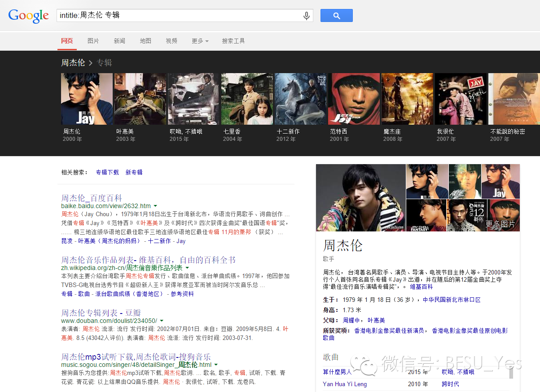Screen dimensions: 540x392
Task: Click 香港电影金像奖最佳原创电影歌曲 award link
Action: [415, 334]
